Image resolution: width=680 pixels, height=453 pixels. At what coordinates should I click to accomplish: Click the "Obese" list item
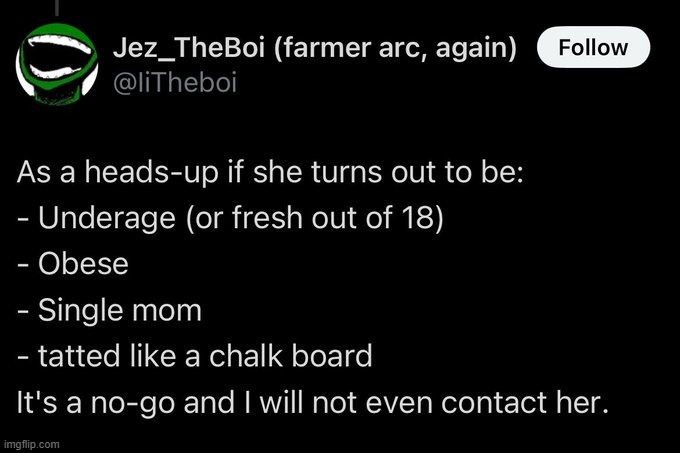[x=83, y=264]
